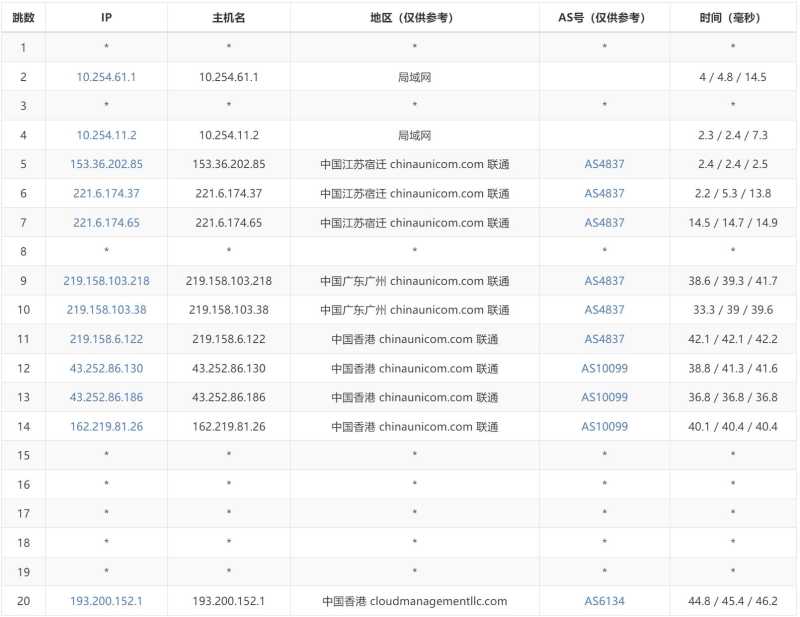Open the IP link 10.254.11.2
The height and width of the screenshot is (617, 800).
[x=105, y=134]
